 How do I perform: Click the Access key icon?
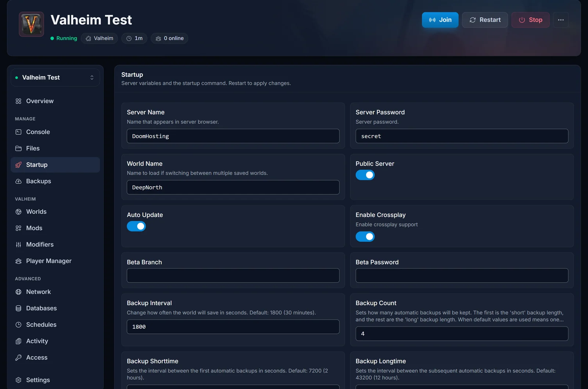coord(18,357)
